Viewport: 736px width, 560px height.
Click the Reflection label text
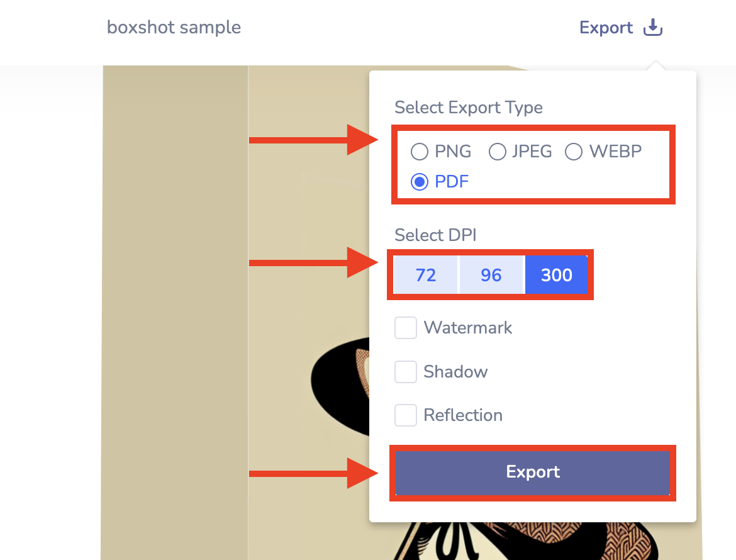click(464, 415)
